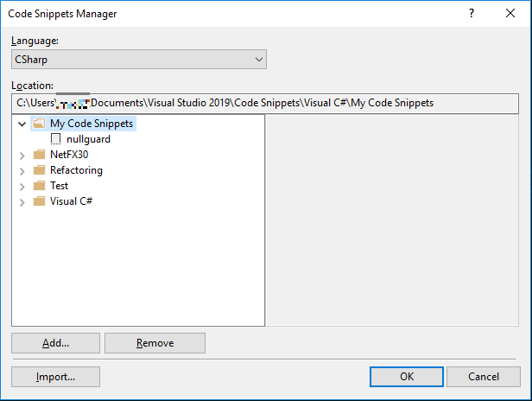Click the Import... button
This screenshot has height=401, width=532.
pyautogui.click(x=56, y=377)
